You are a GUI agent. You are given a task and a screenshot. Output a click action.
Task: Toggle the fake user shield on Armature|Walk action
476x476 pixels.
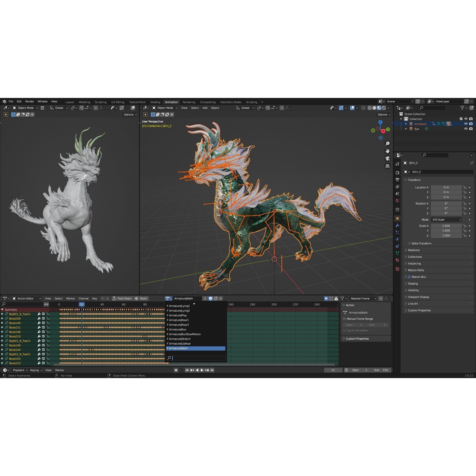(x=210, y=298)
